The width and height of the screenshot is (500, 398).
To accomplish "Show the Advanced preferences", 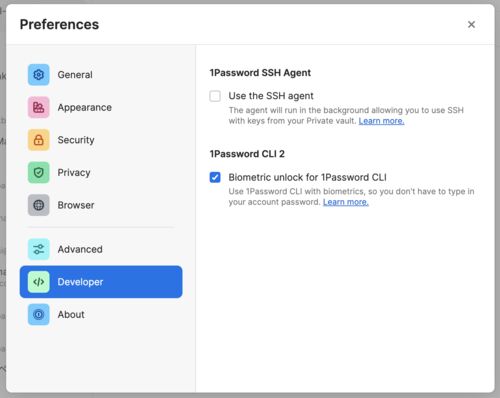I will [101, 249].
